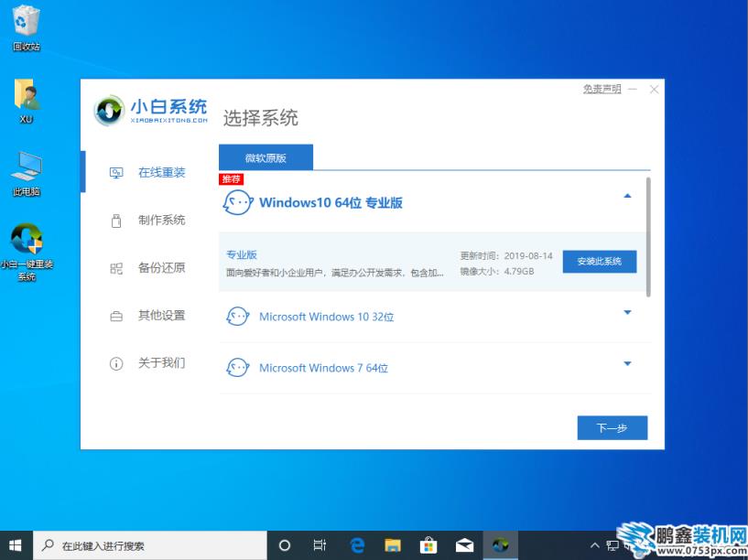Click the system list vertical scrollbar
The height and width of the screenshot is (560, 748).
pyautogui.click(x=648, y=237)
